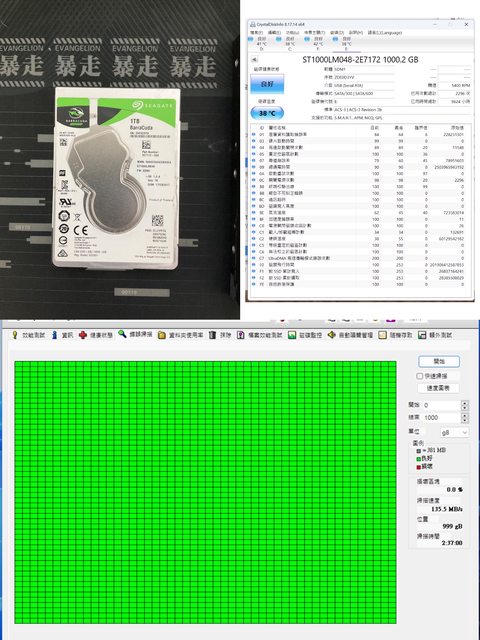The image size is (480, 640).
Task: Select the interface value USB (Serial ATA)
Action: click(x=348, y=85)
